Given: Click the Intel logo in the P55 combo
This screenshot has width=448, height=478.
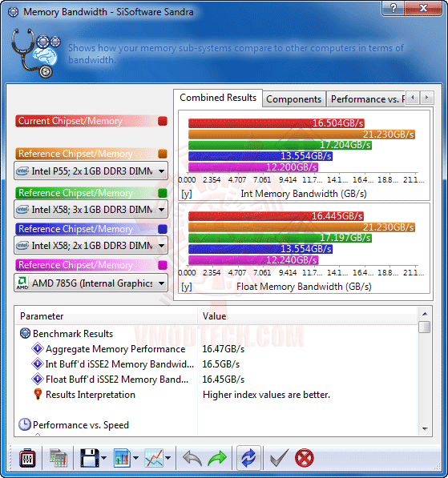Looking at the screenshot, I should (22, 171).
